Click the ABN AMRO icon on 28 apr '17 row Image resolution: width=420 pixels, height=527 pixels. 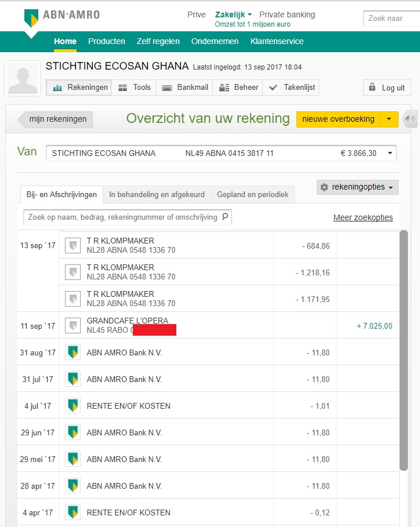coord(73,486)
